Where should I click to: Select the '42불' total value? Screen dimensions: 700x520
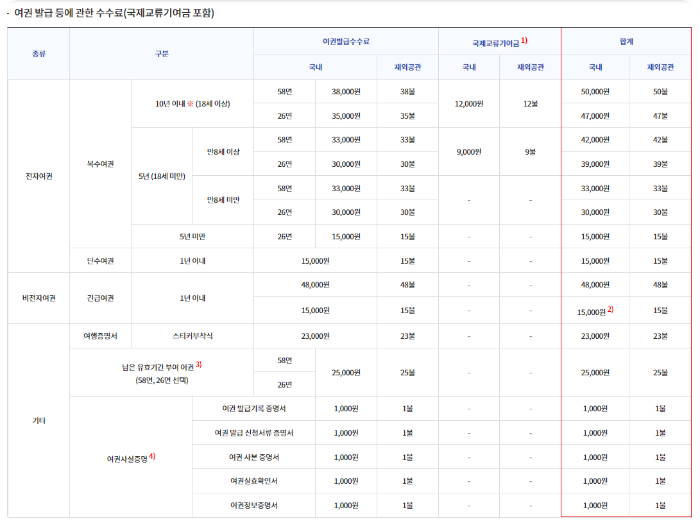(660, 140)
